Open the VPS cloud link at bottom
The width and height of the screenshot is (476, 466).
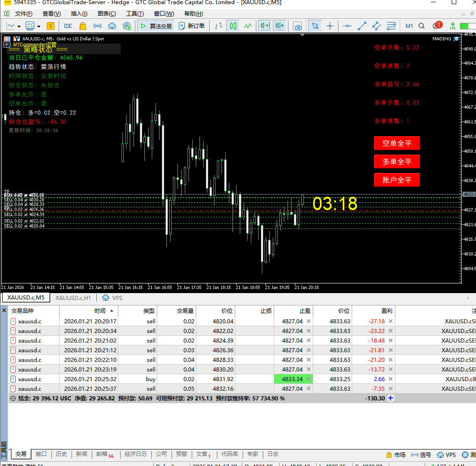[x=446, y=455]
